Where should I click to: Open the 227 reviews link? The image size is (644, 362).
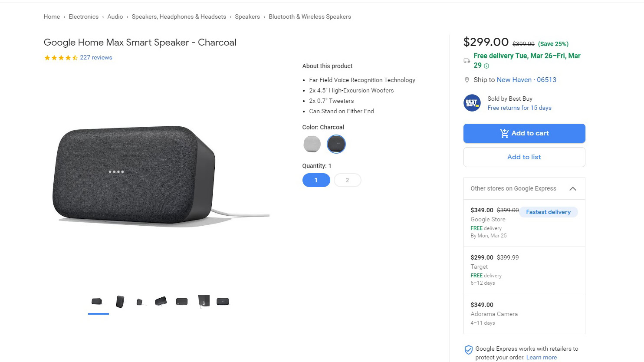(96, 58)
